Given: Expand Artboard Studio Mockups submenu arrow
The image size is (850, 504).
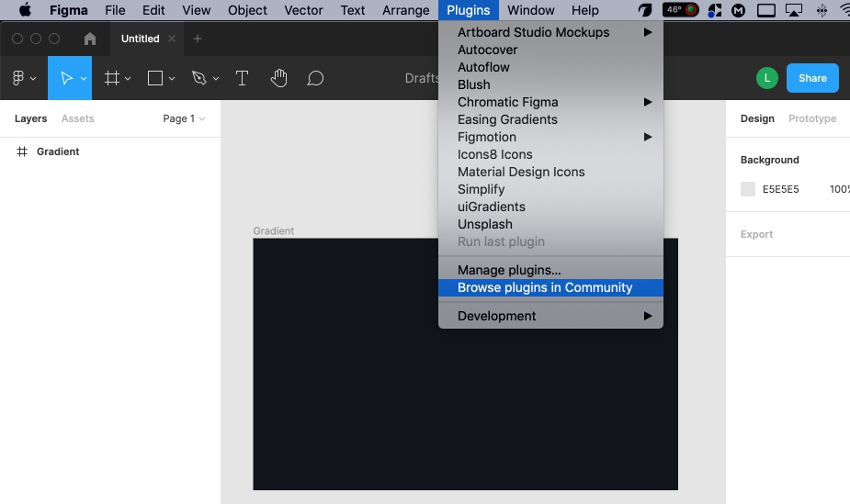Looking at the screenshot, I should pyautogui.click(x=647, y=32).
